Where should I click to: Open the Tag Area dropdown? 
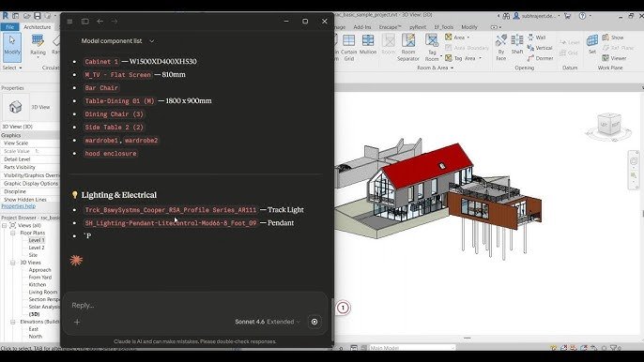click(480, 58)
